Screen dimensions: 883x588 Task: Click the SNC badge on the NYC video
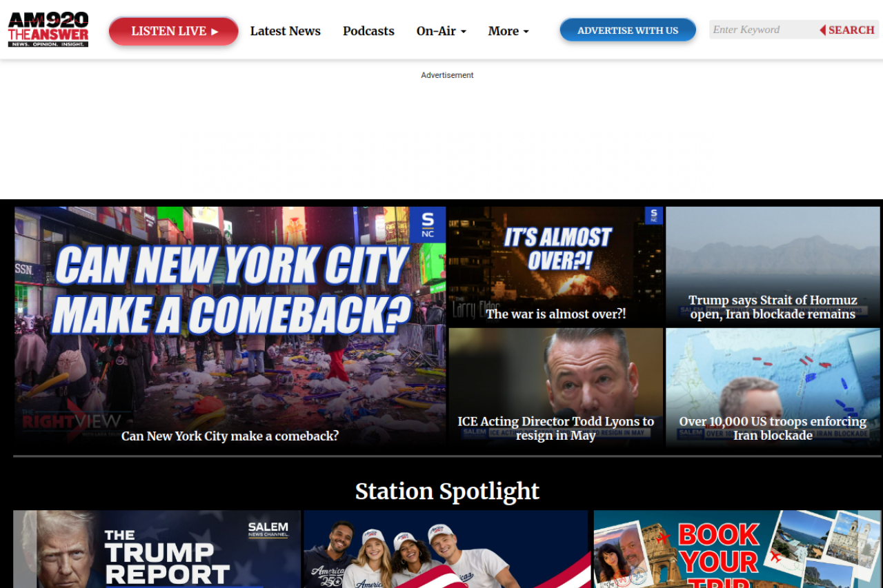pyautogui.click(x=428, y=225)
